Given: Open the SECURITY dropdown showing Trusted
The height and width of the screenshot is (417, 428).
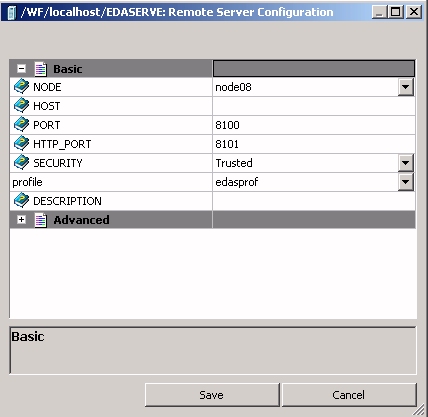Looking at the screenshot, I should click(406, 163).
